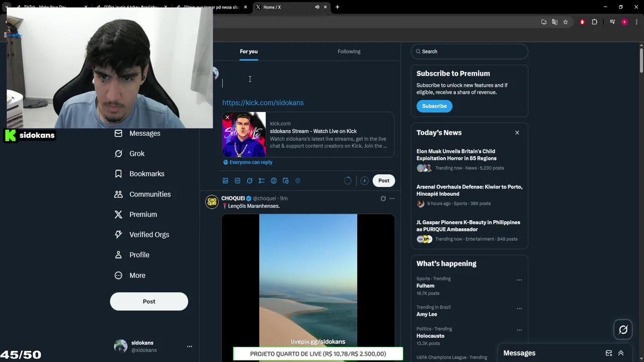
Task: Expand the Messages drawer
Action: [x=621, y=353]
